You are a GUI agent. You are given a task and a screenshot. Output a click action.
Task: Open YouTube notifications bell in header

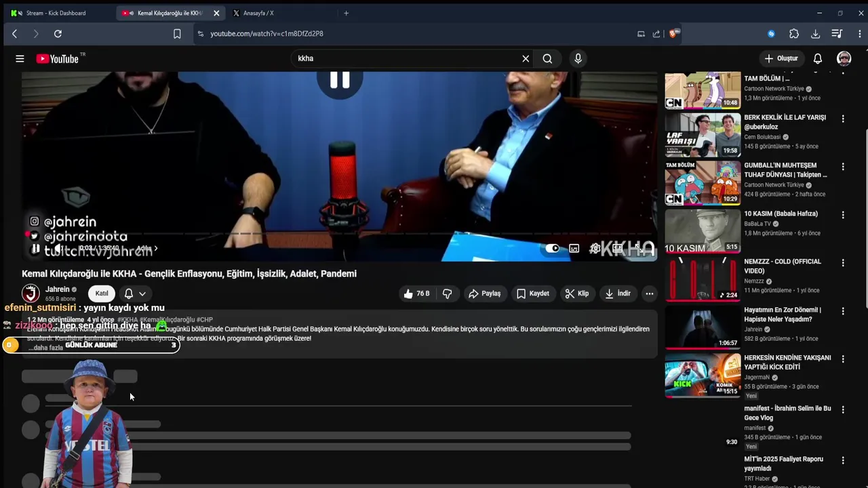pos(818,58)
